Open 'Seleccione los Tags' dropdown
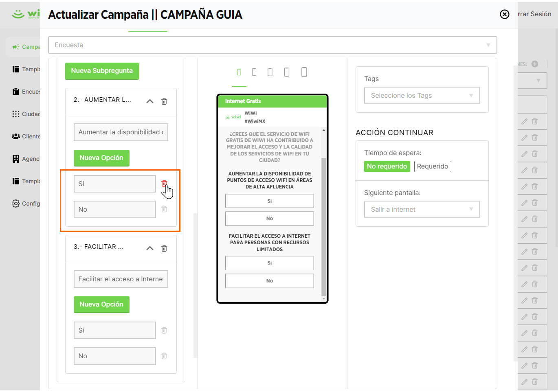This screenshot has width=558, height=392. point(422,96)
